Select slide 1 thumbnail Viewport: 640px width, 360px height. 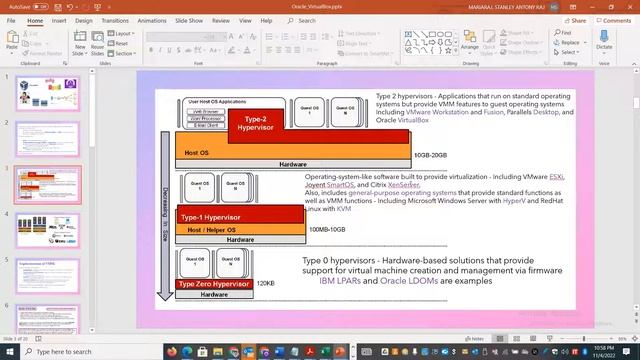point(48,93)
